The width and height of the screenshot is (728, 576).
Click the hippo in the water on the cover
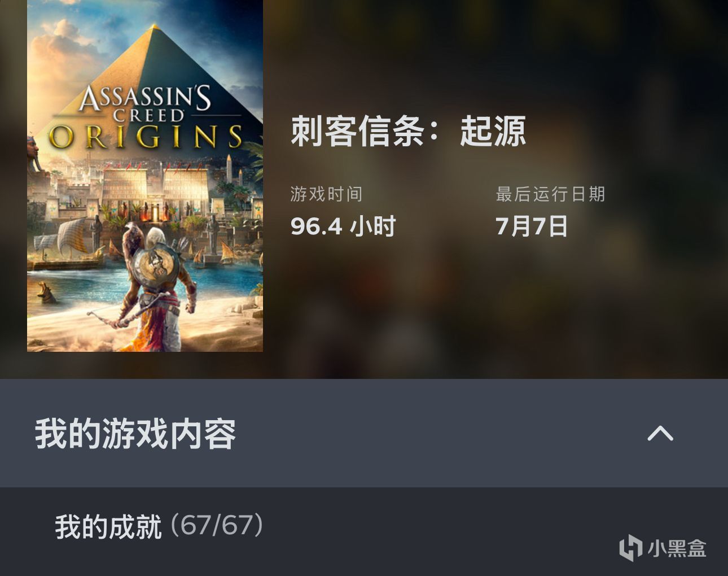(x=46, y=291)
